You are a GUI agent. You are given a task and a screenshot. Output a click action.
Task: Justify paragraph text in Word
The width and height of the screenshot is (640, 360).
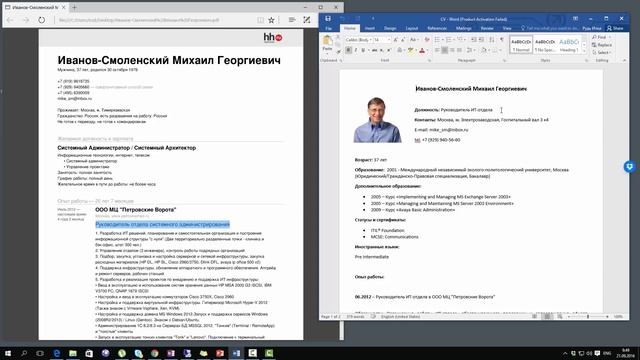[x=459, y=50]
